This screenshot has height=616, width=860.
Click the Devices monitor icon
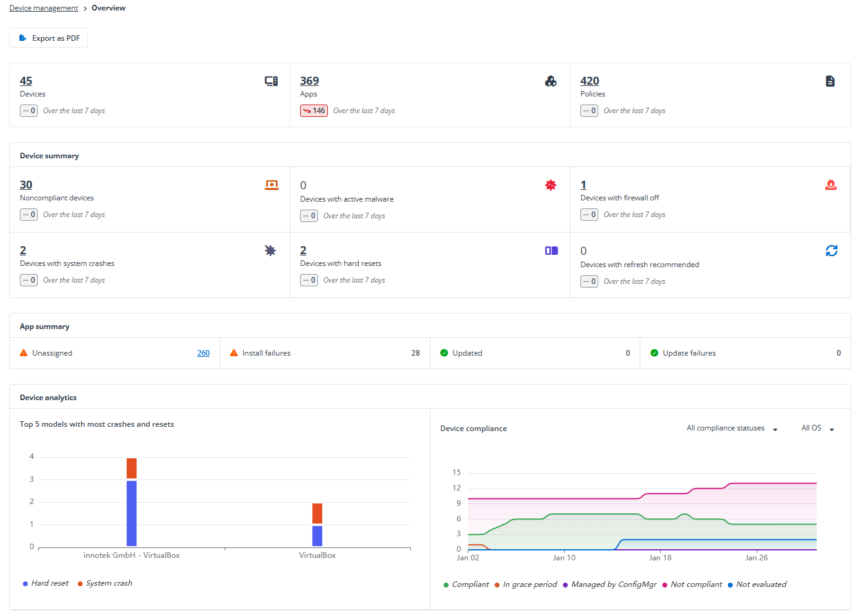(271, 81)
